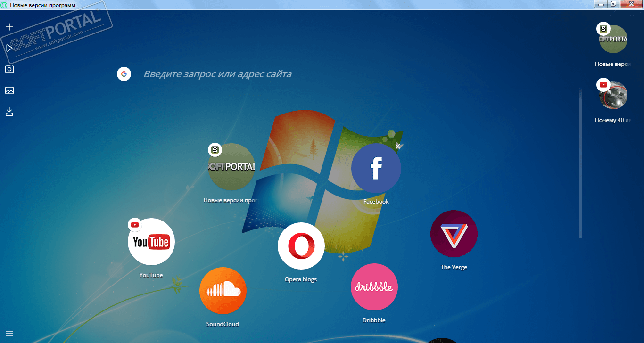Screen dimensions: 644x343
Task: Open the Facebook speed dial bubble
Action: pos(376,168)
